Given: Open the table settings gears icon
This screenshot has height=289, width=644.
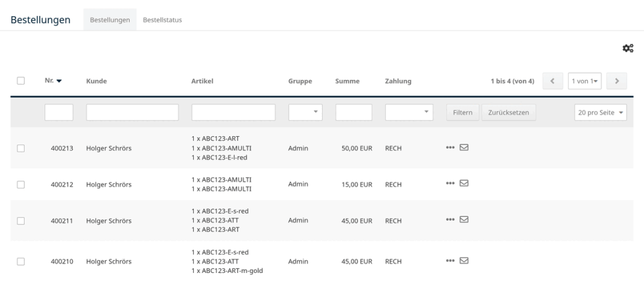Looking at the screenshot, I should coord(627,48).
